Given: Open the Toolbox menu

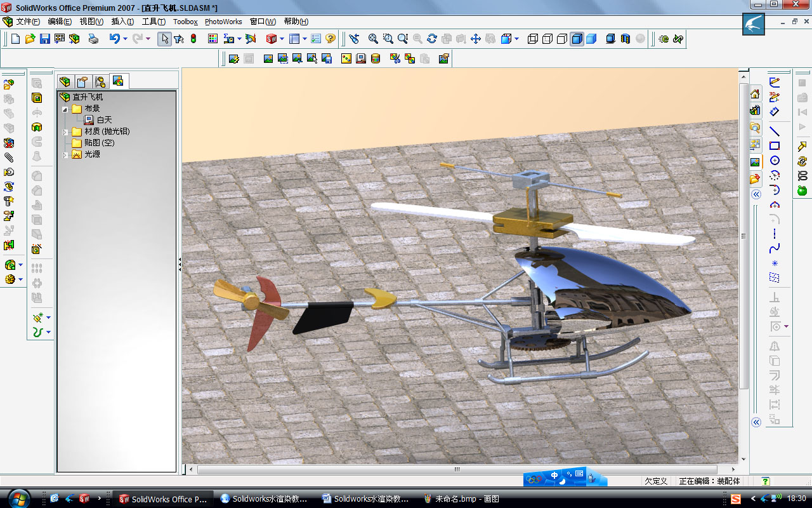Looking at the screenshot, I should [x=185, y=22].
